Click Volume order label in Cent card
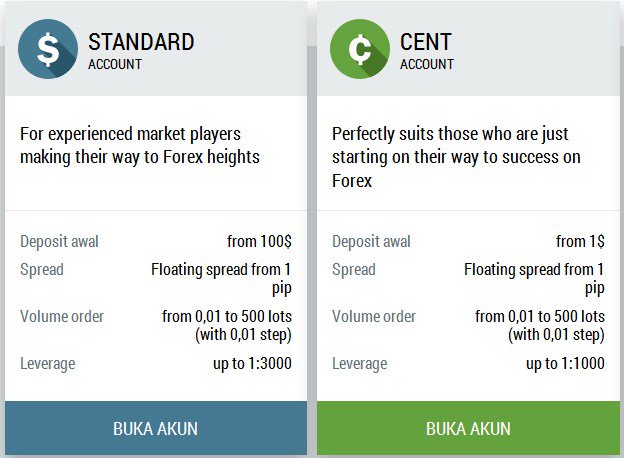 pos(374,316)
